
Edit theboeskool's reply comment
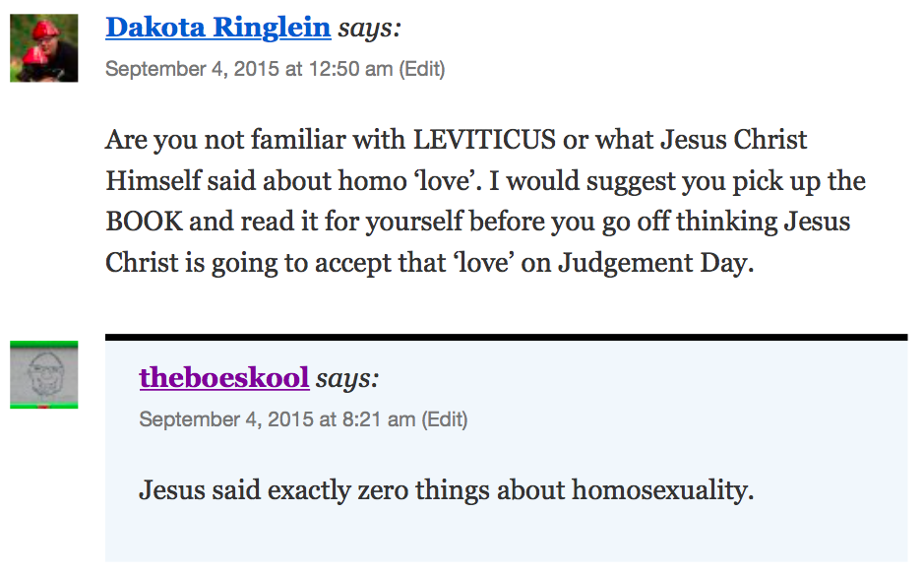click(x=445, y=419)
